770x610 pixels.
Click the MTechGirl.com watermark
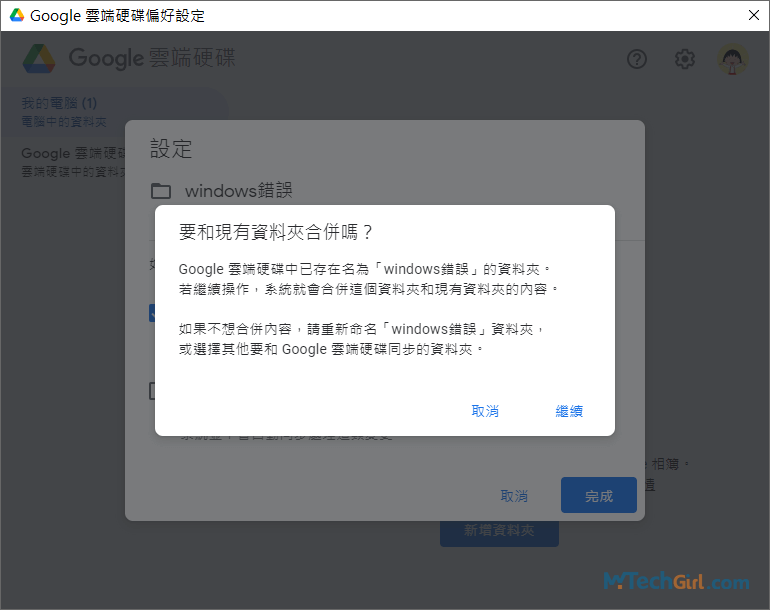(676, 581)
